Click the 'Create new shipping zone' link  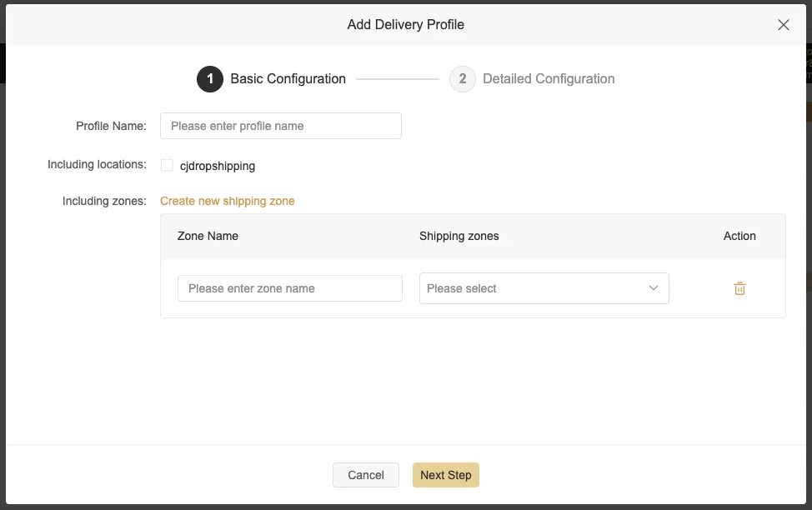[227, 201]
